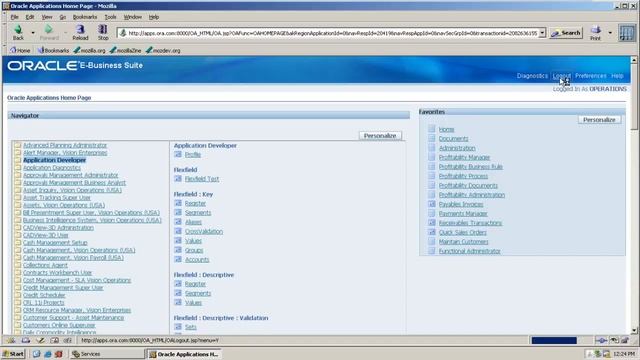Click the Key Flexfield Register icon

(x=178, y=203)
